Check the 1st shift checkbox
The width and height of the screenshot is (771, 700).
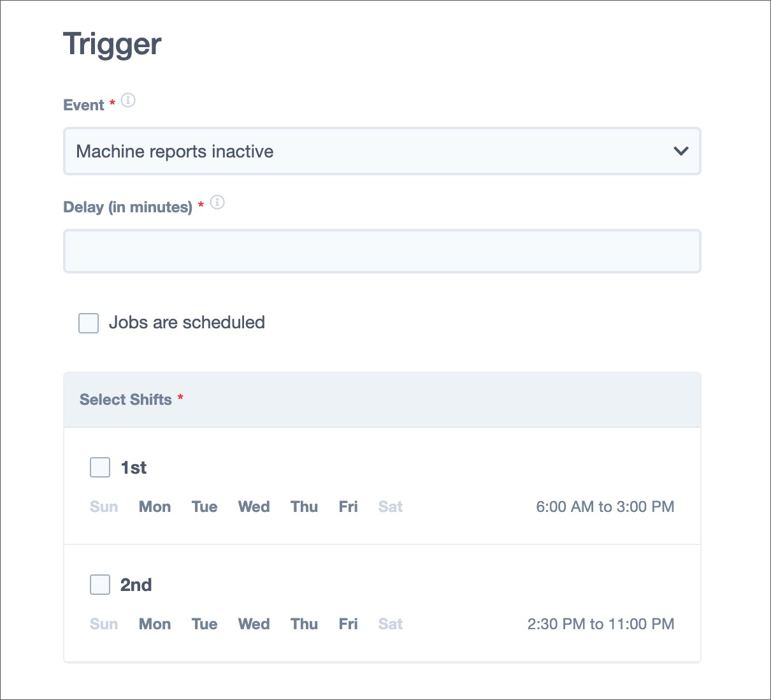(100, 467)
